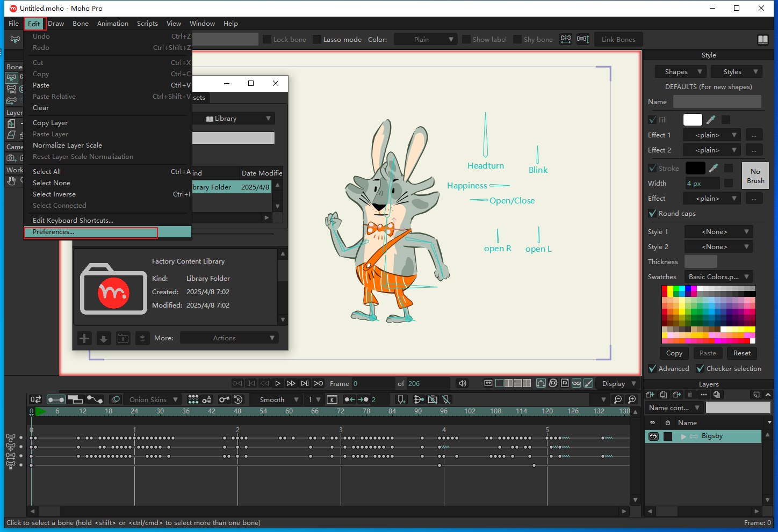Click the zoom in magnifier on timeline
778x532 pixels.
[632, 399]
